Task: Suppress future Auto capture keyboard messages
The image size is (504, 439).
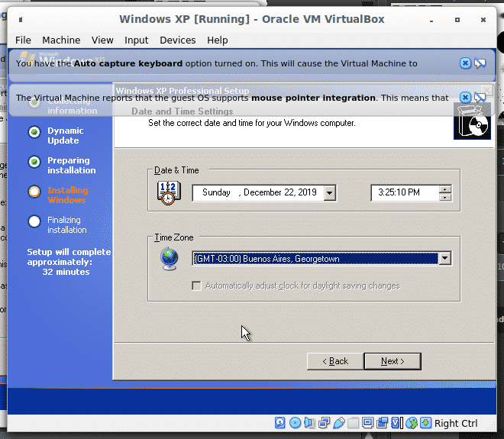Action: point(480,63)
